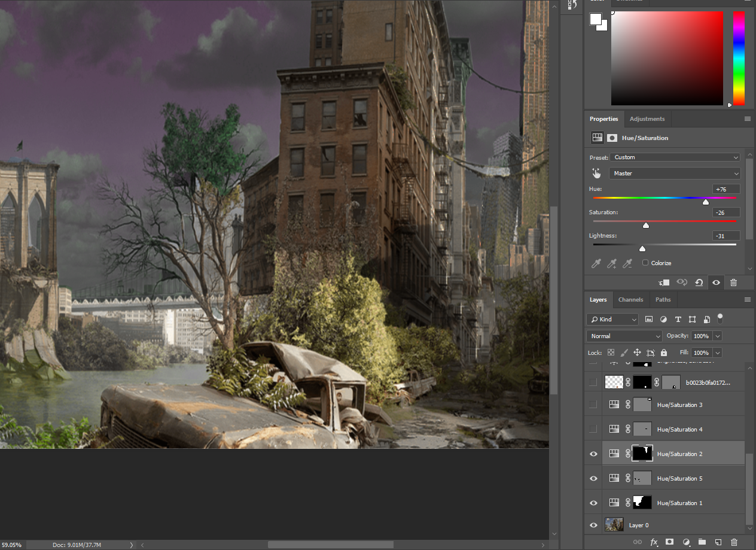
Task: Open the Master channel dropdown
Action: 675,173
